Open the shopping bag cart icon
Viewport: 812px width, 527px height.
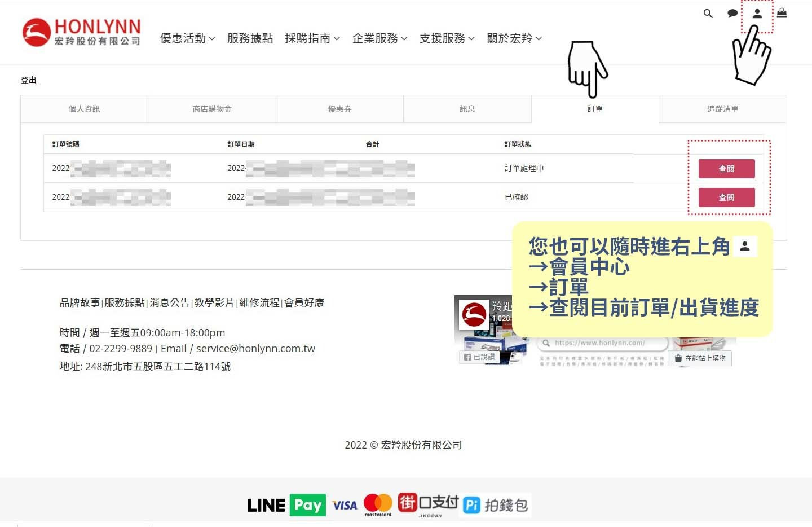coord(782,13)
